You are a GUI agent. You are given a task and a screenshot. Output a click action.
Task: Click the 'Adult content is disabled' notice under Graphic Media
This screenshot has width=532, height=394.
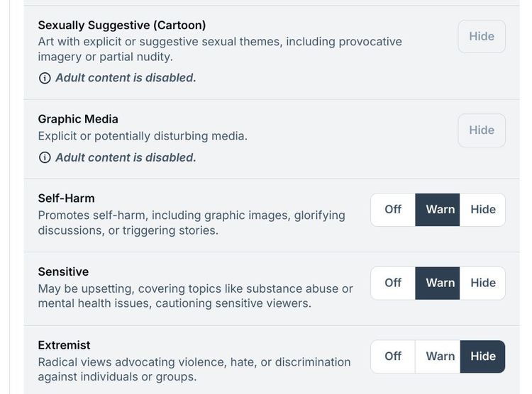click(x=126, y=157)
